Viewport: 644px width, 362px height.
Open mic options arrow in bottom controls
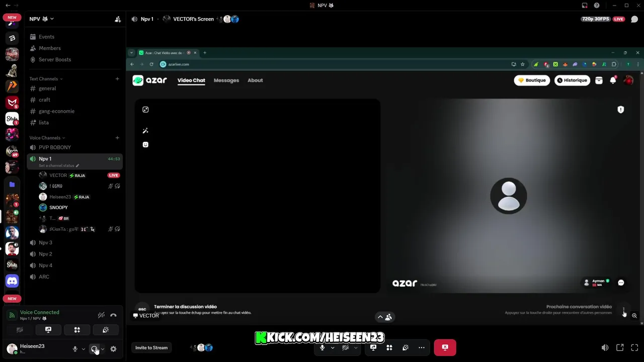point(333,347)
